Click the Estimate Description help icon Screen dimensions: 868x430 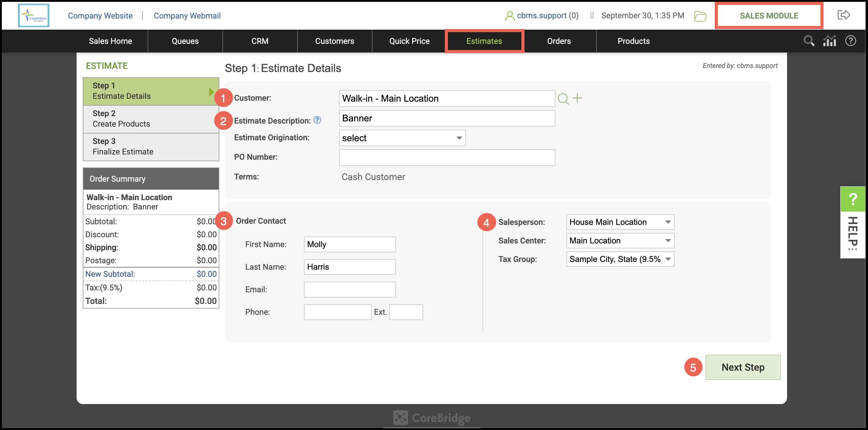click(x=317, y=120)
